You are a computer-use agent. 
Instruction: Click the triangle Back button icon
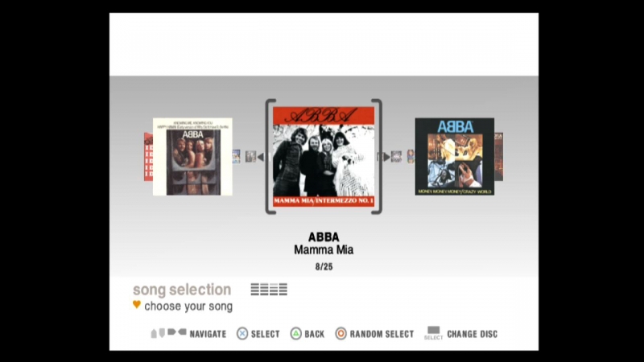(x=295, y=334)
